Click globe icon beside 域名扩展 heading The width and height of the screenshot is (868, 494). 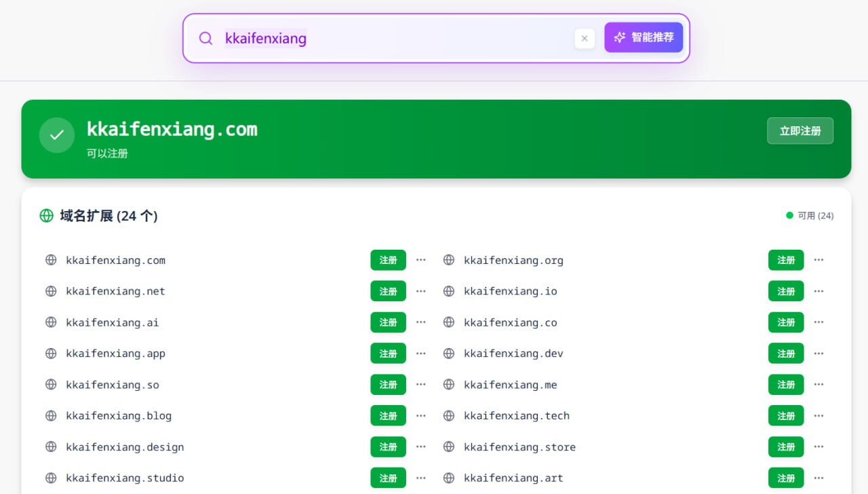(x=46, y=216)
